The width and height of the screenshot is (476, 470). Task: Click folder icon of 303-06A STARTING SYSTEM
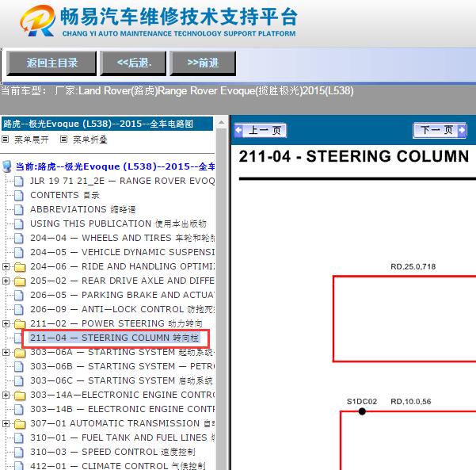tap(20, 353)
